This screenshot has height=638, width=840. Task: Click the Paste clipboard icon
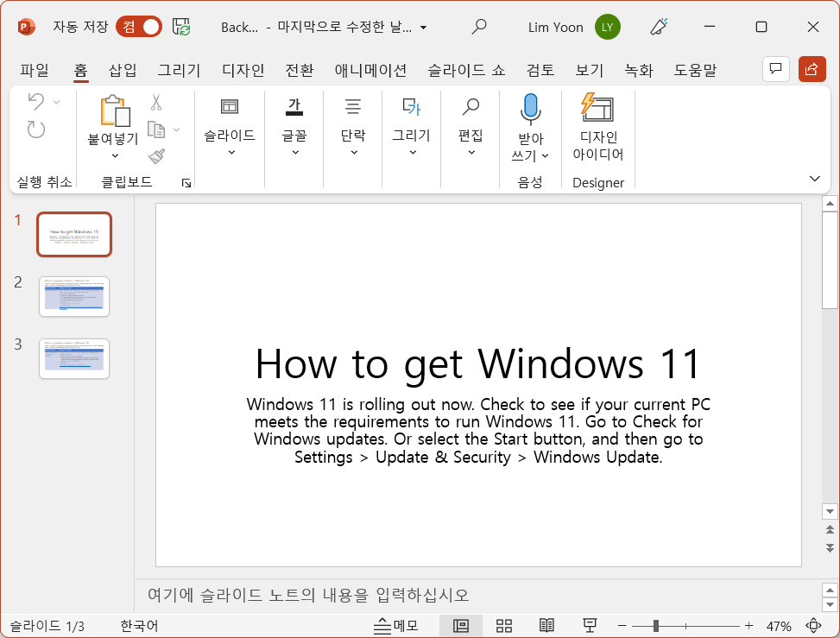click(115, 111)
